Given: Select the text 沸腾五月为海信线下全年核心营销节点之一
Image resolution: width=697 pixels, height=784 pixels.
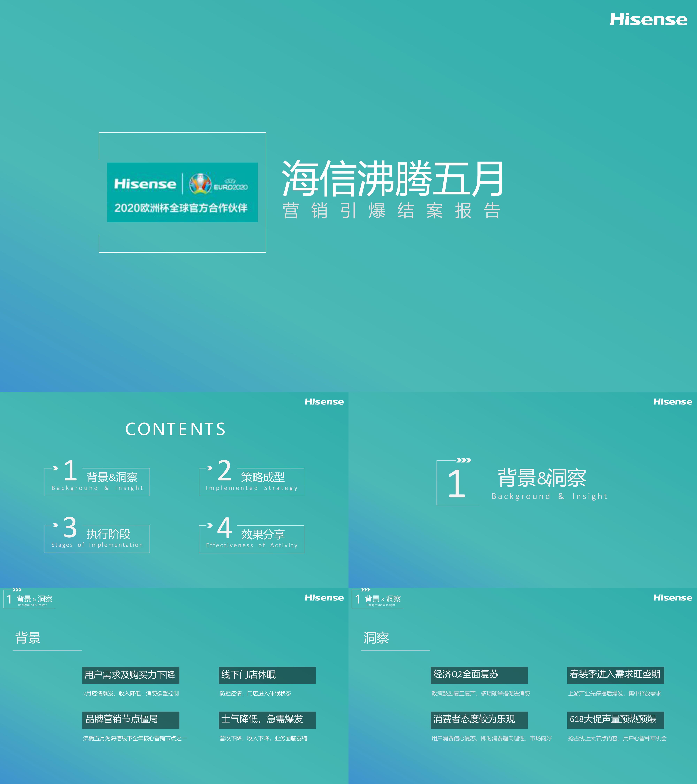Looking at the screenshot, I should pos(135,738).
